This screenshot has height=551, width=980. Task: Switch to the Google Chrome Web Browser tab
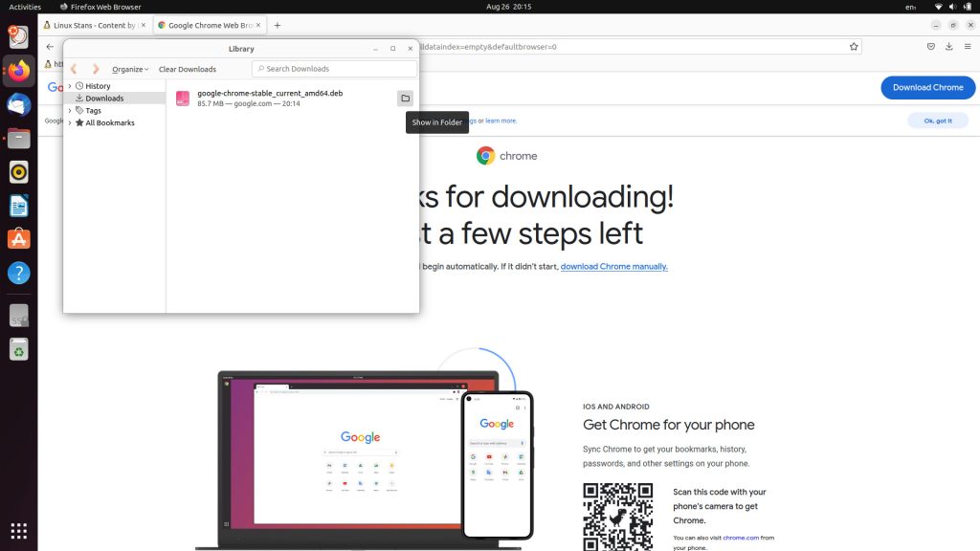click(210, 26)
